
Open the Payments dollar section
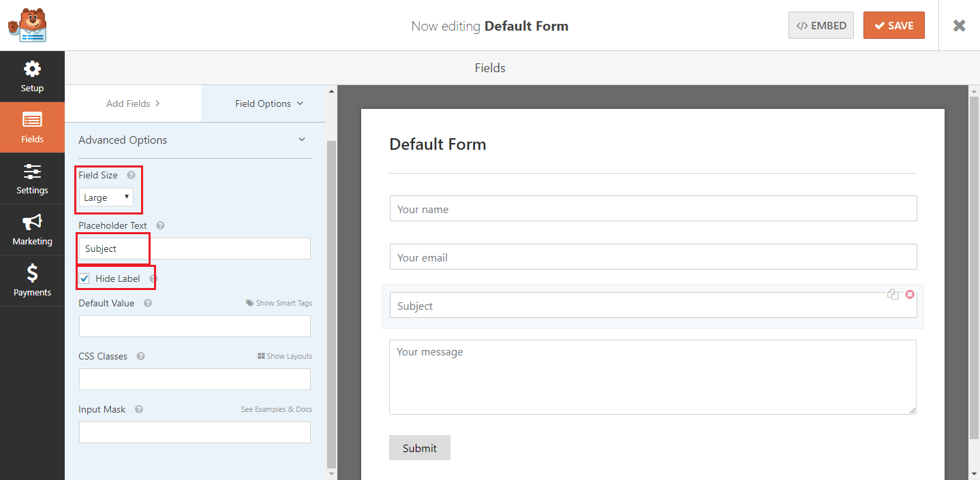(32, 281)
